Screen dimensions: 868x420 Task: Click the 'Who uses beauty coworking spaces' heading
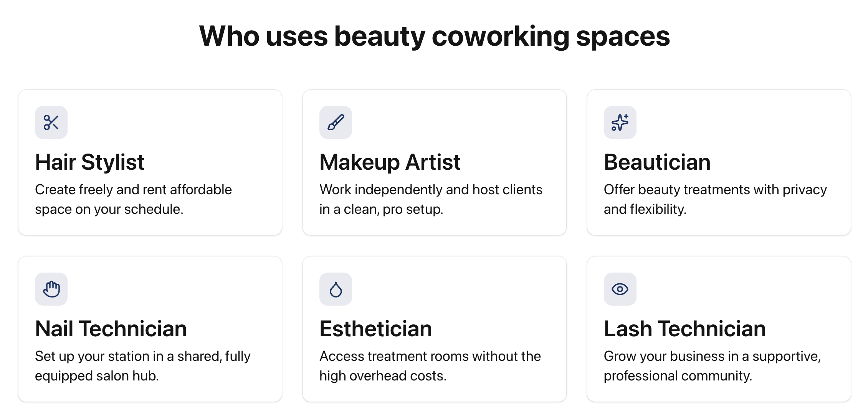pos(434,36)
